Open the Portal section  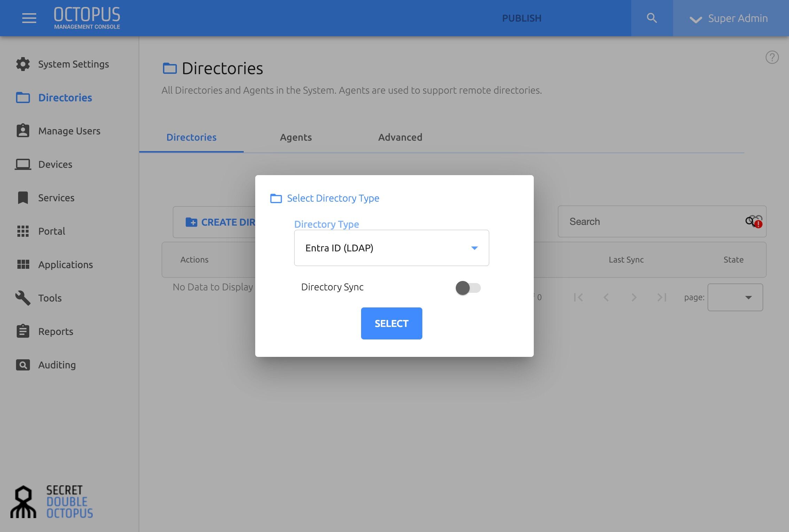pyautogui.click(x=52, y=231)
